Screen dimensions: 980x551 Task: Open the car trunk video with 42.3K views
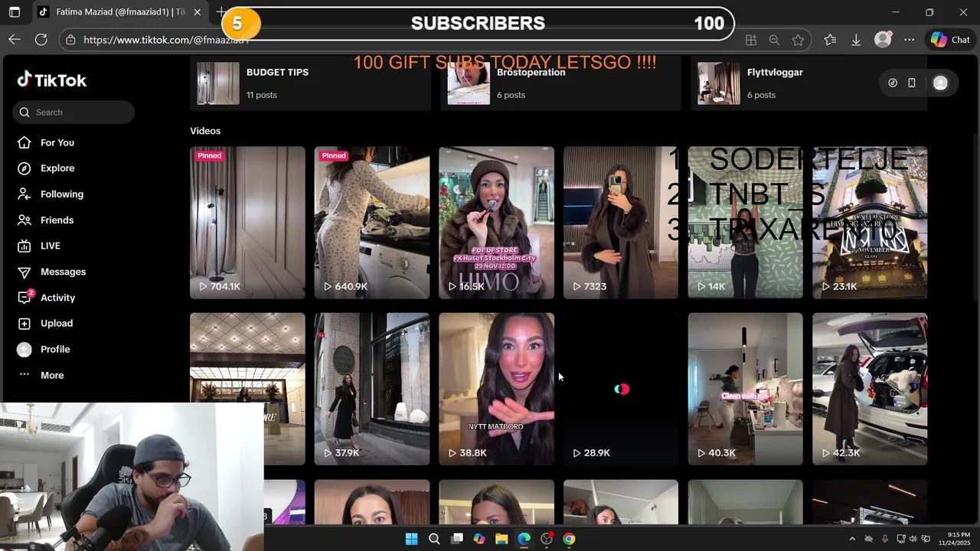click(x=870, y=389)
